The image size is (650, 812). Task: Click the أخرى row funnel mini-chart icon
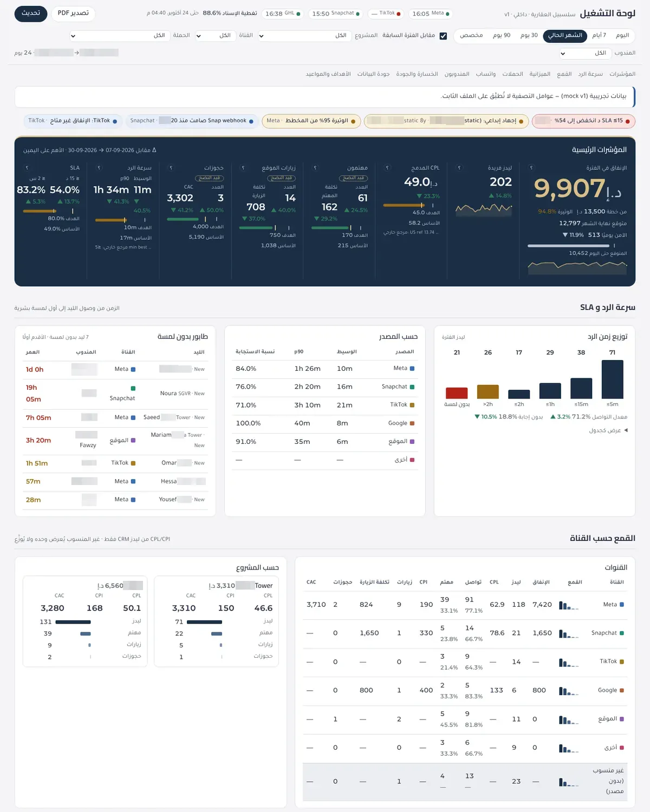click(569, 748)
